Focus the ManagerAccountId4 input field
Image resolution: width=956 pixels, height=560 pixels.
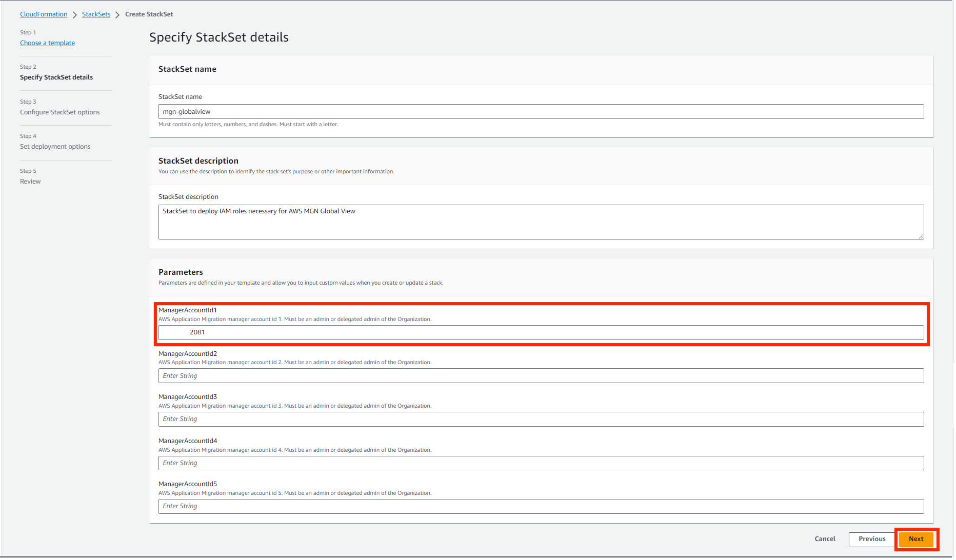click(541, 463)
